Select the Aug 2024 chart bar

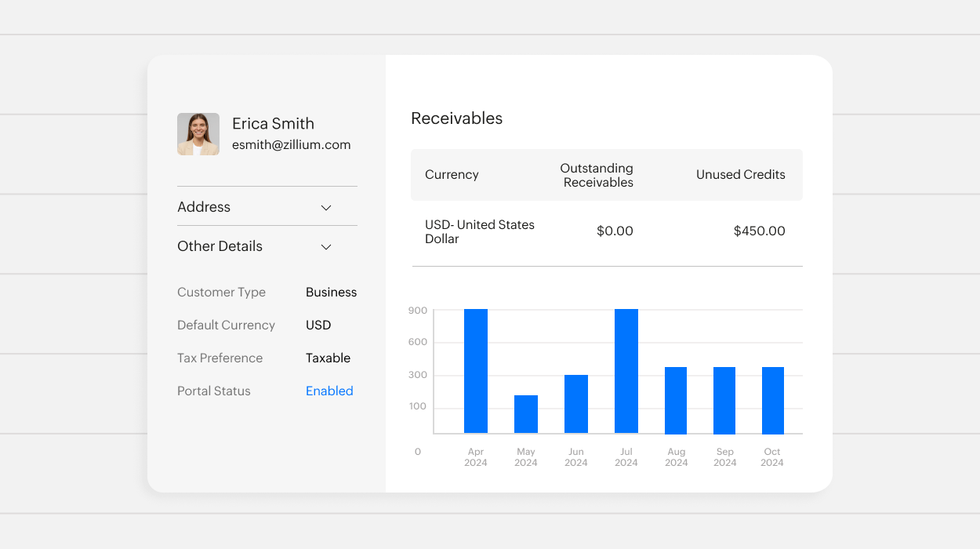pyautogui.click(x=676, y=400)
